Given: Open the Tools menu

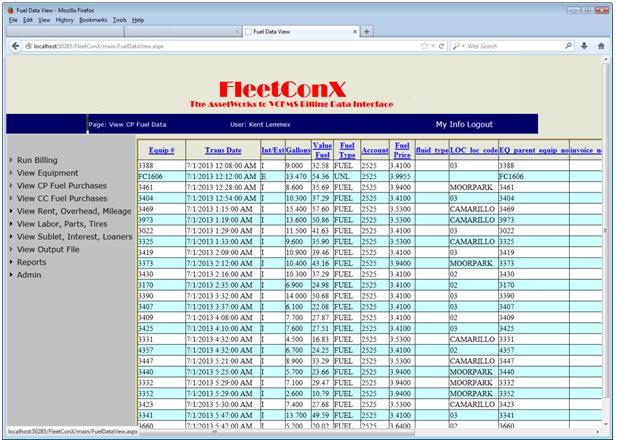Looking at the screenshot, I should (x=119, y=20).
